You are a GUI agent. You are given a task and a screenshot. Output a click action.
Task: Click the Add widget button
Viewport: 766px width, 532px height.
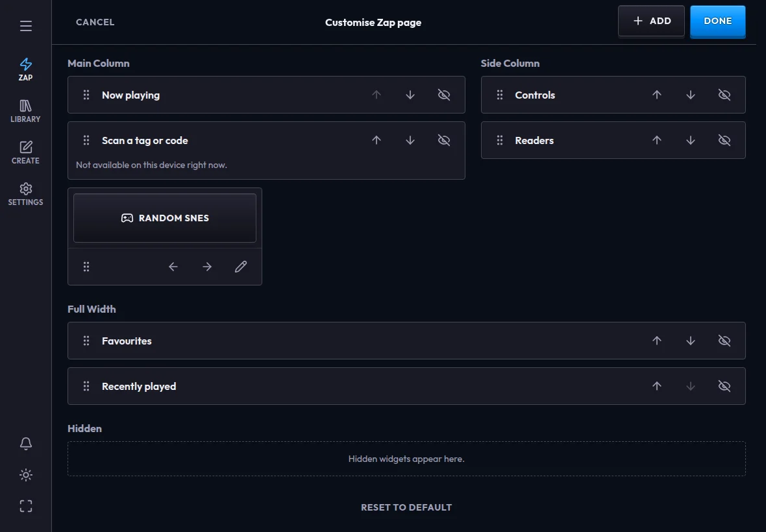pyautogui.click(x=651, y=21)
